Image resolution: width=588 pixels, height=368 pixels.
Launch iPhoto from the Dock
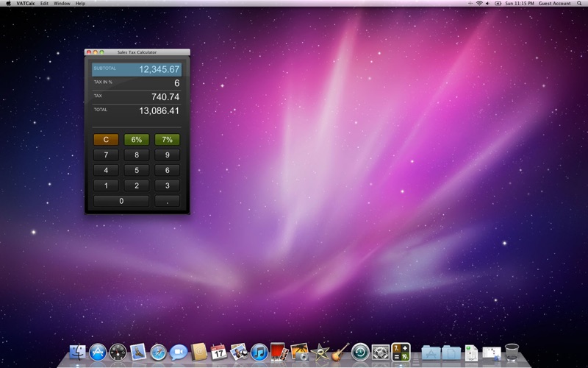tap(300, 353)
